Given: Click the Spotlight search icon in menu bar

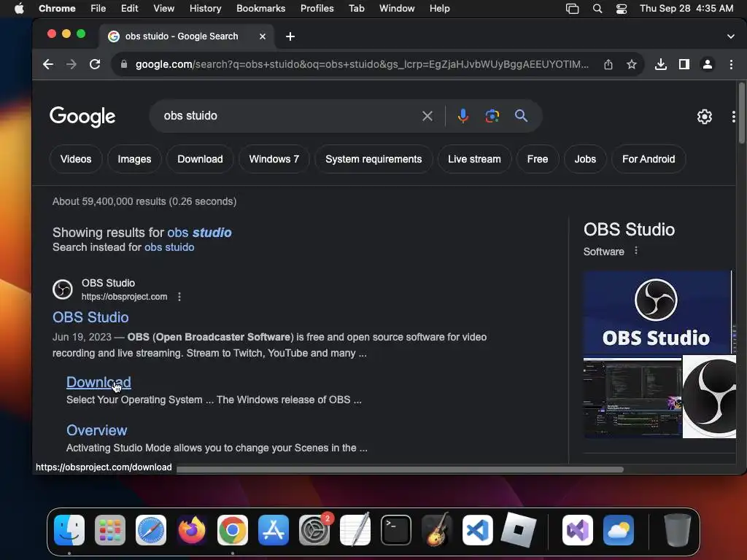Looking at the screenshot, I should click(597, 9).
